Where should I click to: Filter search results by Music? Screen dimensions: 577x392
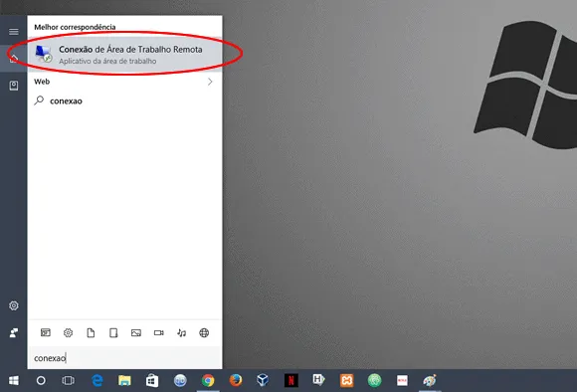tap(181, 332)
